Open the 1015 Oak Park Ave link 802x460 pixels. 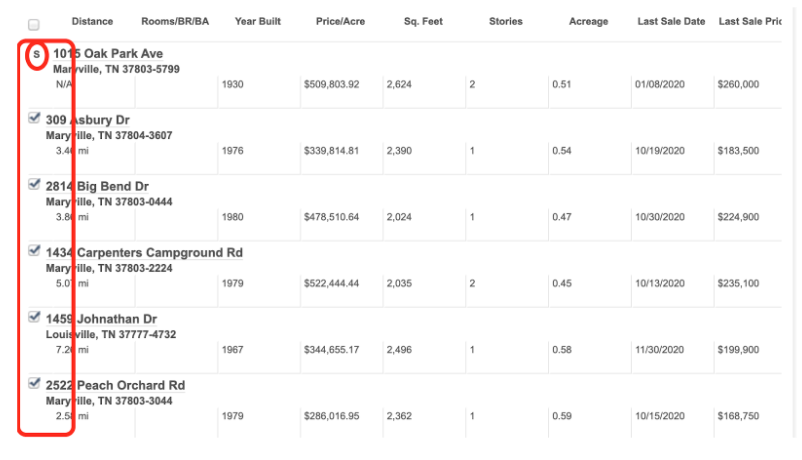108,54
